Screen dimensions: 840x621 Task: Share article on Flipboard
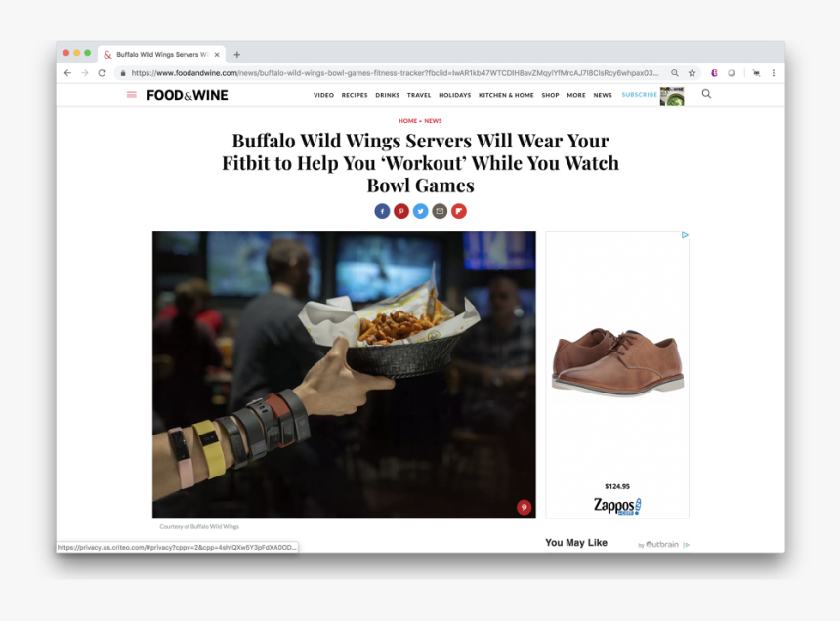(x=459, y=211)
